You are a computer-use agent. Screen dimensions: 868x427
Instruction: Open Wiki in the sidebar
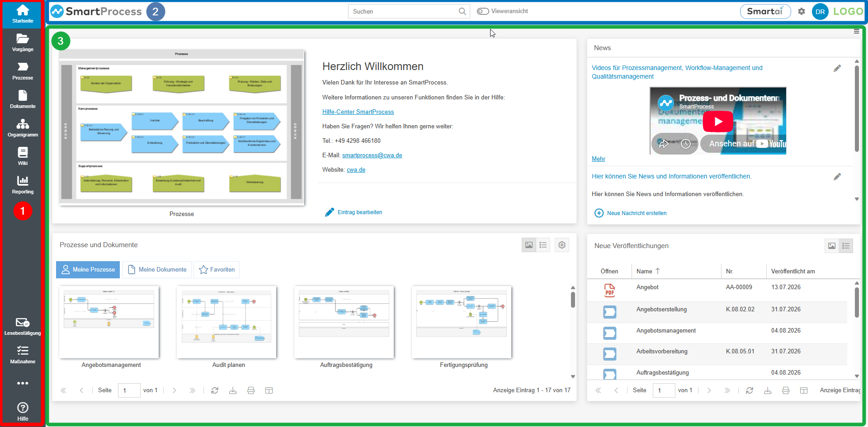click(x=23, y=157)
